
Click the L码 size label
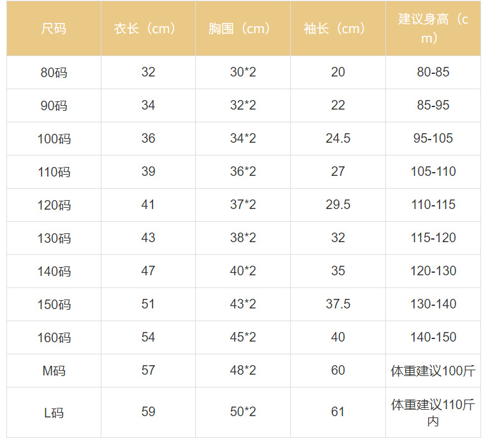point(54,412)
